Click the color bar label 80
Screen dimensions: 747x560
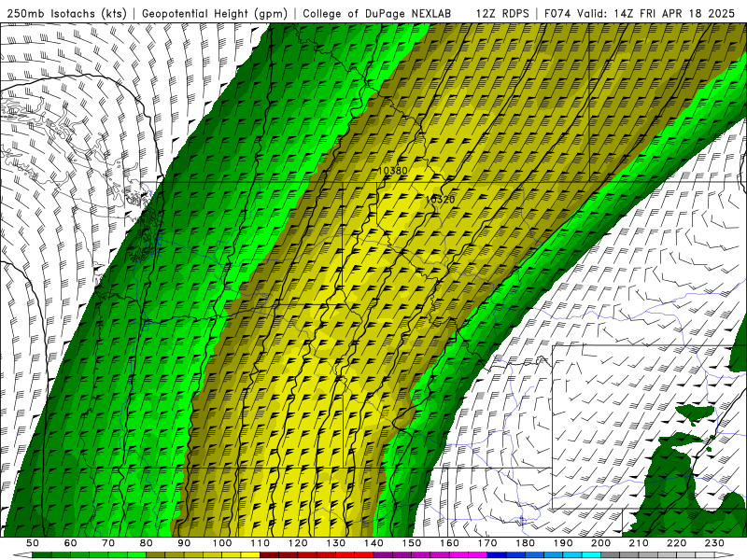point(147,543)
